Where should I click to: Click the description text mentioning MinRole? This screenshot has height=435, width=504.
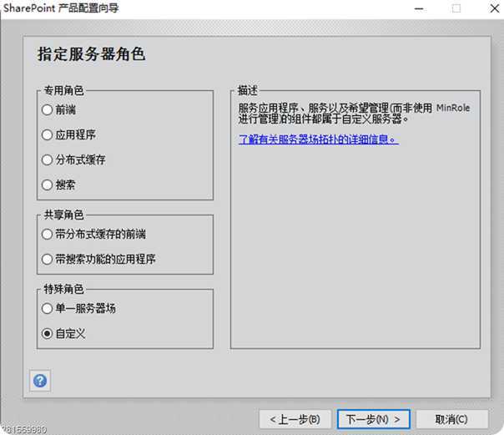pos(354,114)
